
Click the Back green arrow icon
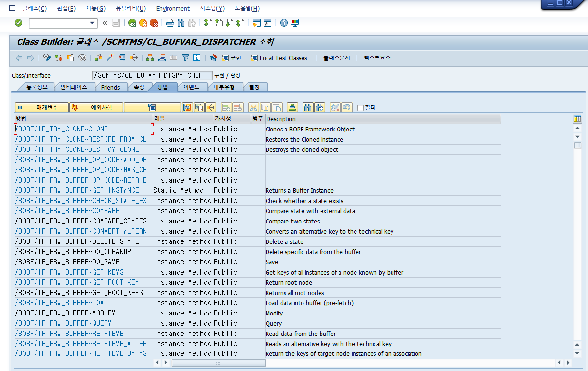132,23
